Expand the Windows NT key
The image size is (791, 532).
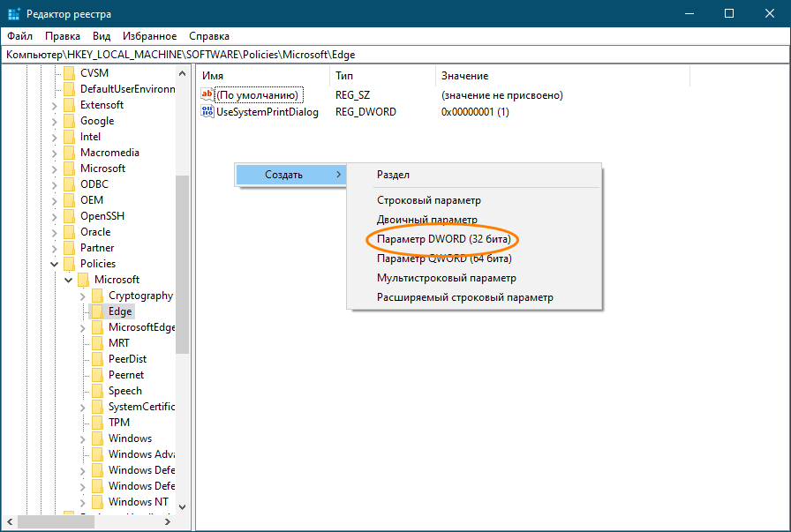coord(83,503)
